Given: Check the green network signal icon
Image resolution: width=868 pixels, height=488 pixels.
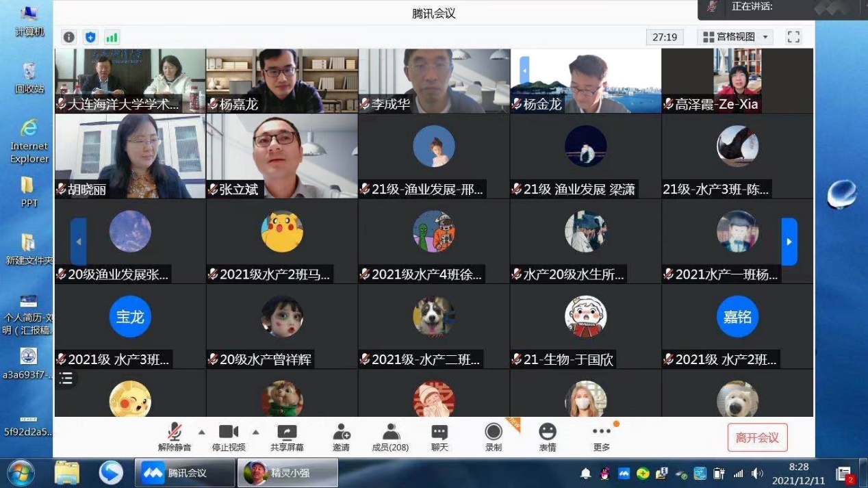Looking at the screenshot, I should pyautogui.click(x=112, y=37).
